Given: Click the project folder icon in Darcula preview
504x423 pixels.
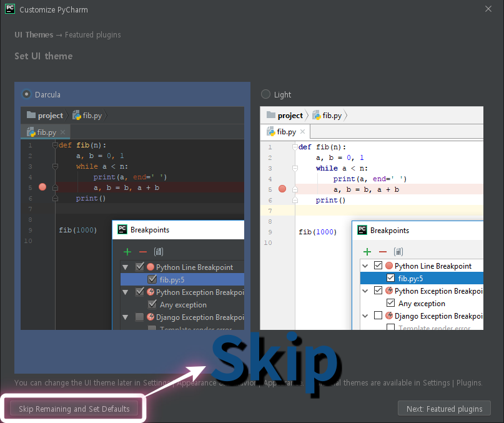Looking at the screenshot, I should (x=31, y=115).
